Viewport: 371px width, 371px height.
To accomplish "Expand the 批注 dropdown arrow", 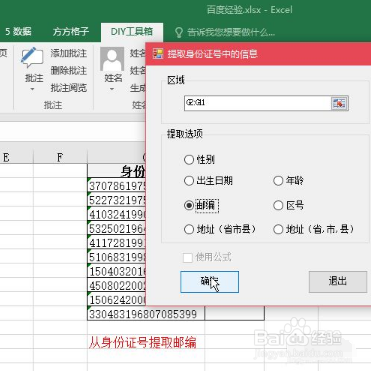I will click(33, 89).
